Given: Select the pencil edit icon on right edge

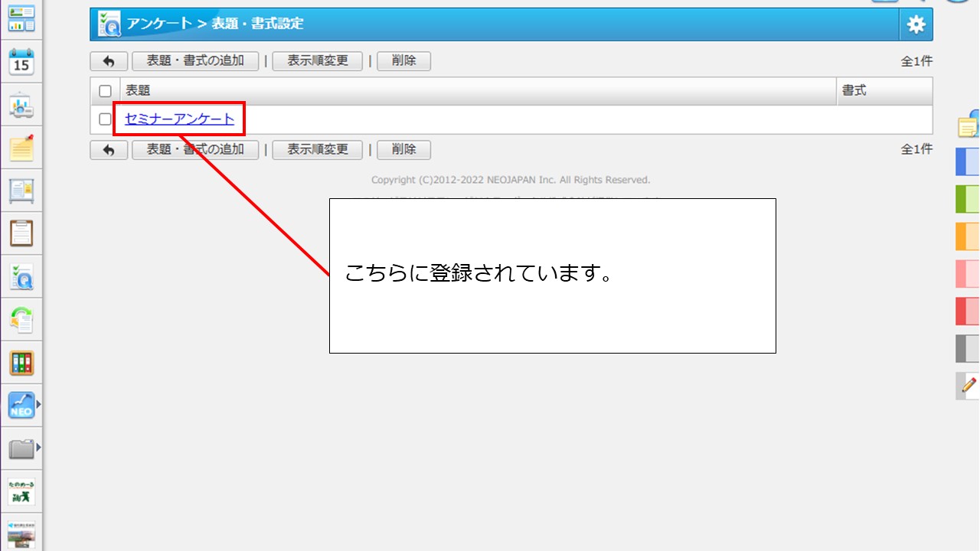Looking at the screenshot, I should pyautogui.click(x=969, y=385).
